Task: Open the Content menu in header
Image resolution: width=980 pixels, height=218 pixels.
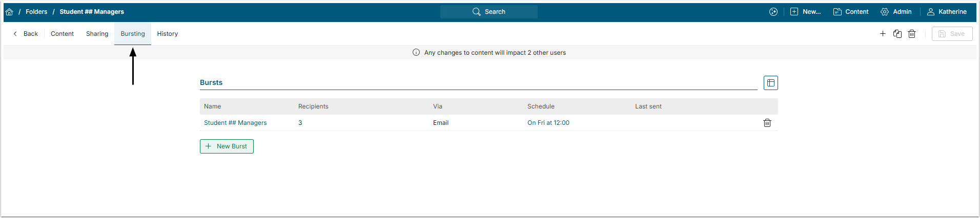Action: [x=851, y=12]
